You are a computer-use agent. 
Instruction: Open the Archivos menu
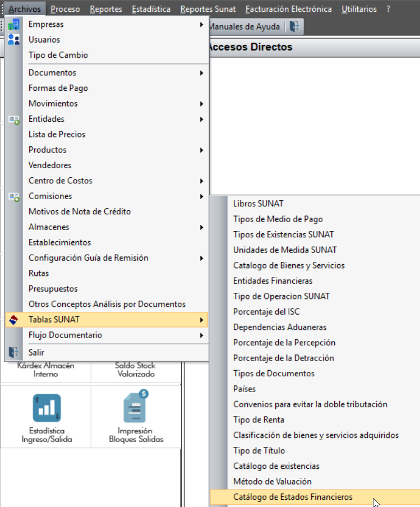pyautogui.click(x=25, y=9)
